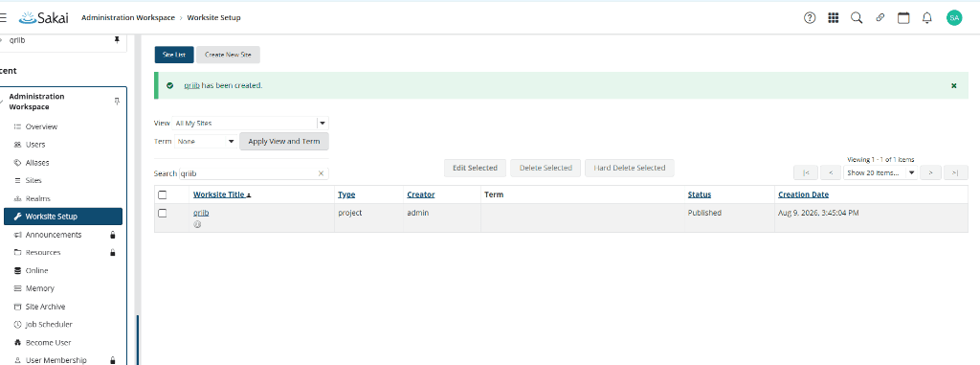980x365 pixels.
Task: Clear the search field with the X
Action: coord(322,173)
